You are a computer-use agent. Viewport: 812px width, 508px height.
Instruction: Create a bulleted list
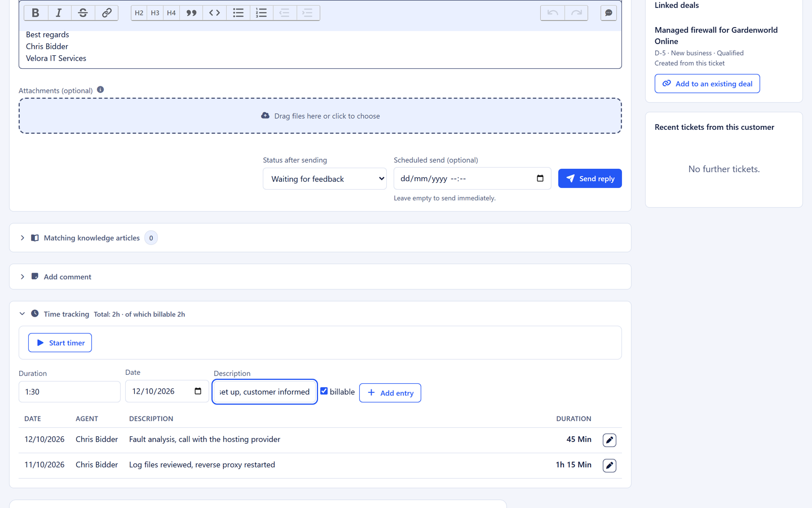239,13
